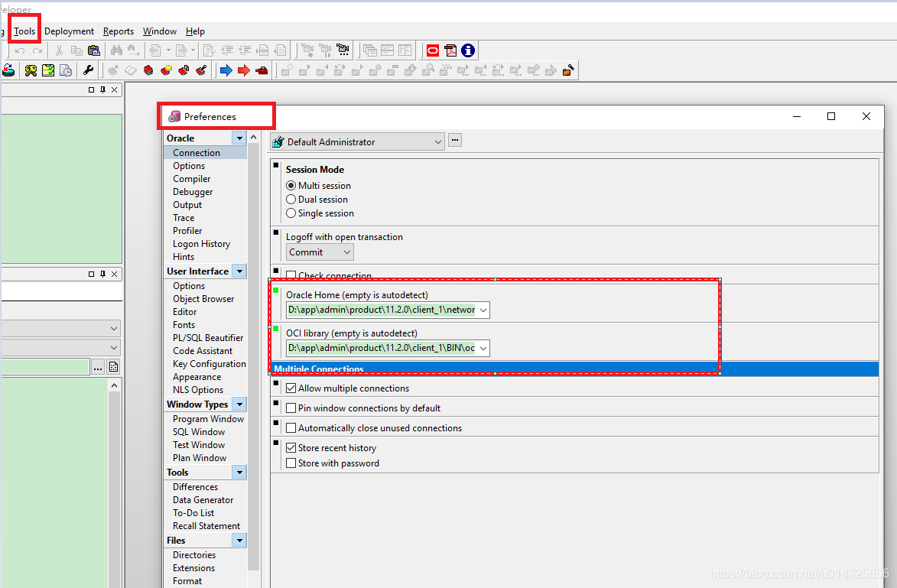Screen dimensions: 897x588
Task: Open the Tools menu
Action: (x=24, y=31)
